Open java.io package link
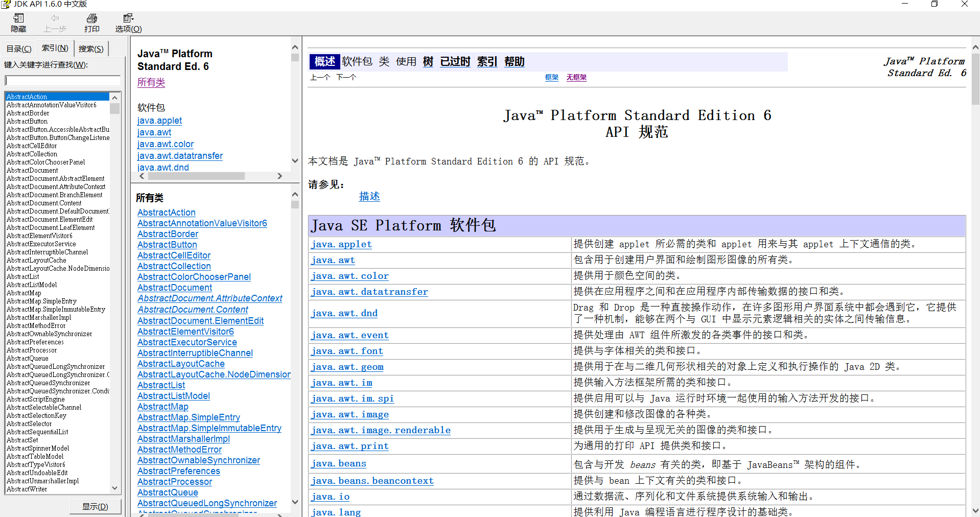This screenshot has width=980, height=517. (x=331, y=497)
